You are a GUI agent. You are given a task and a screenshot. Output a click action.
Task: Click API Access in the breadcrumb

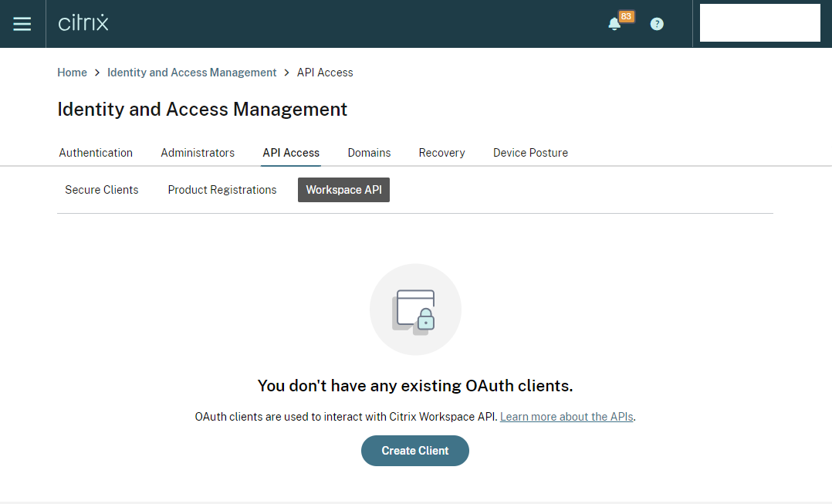coord(325,73)
